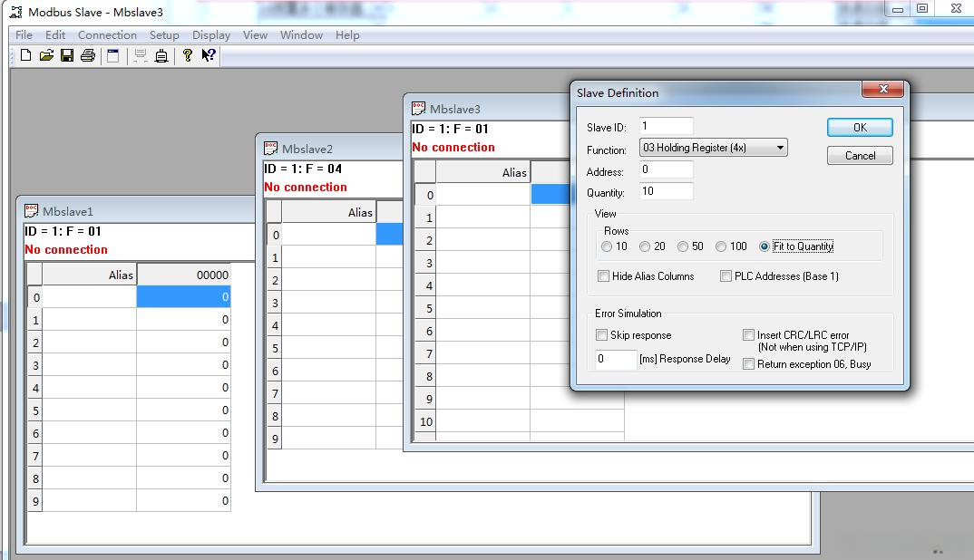Create a new slave document

25,55
